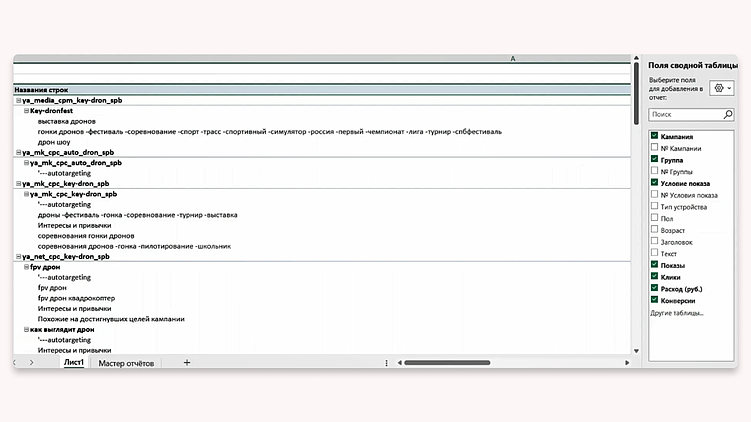Open Другие таблицы link
Viewport: 751px width, 422px height.
677,313
